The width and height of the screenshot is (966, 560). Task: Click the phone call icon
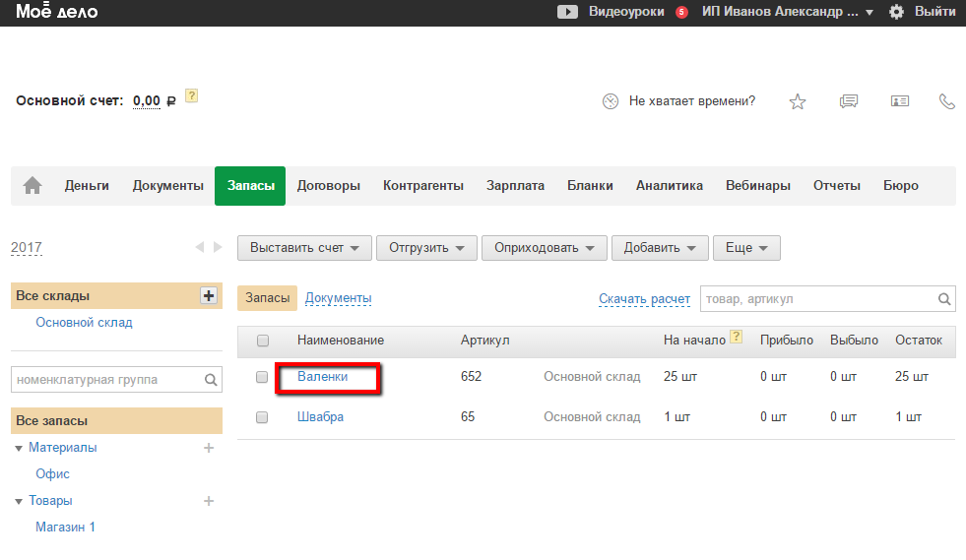point(947,101)
